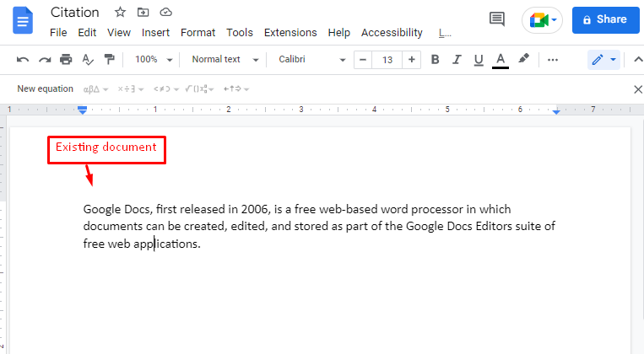Click the word "applications." in the document
The width and height of the screenshot is (644, 354).
click(x=167, y=244)
